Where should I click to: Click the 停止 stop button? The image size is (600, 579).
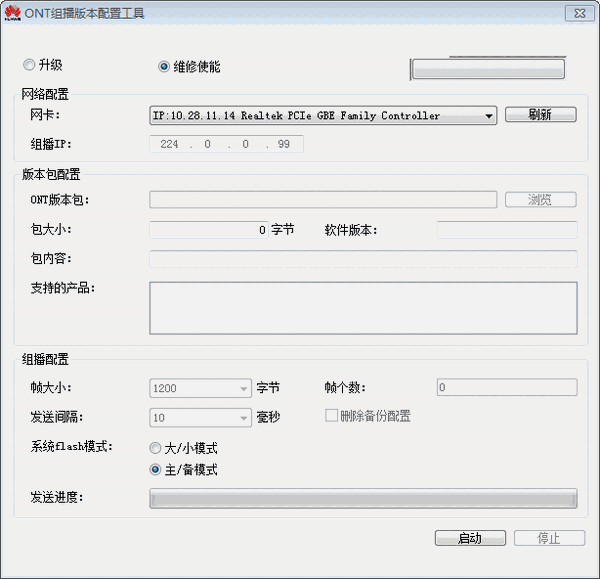point(549,538)
